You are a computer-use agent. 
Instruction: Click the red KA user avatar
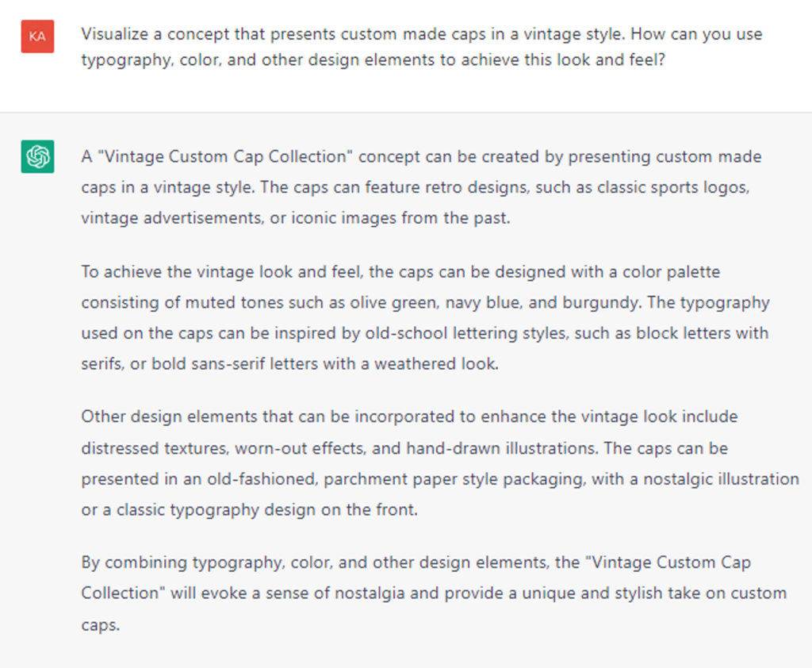click(x=37, y=36)
